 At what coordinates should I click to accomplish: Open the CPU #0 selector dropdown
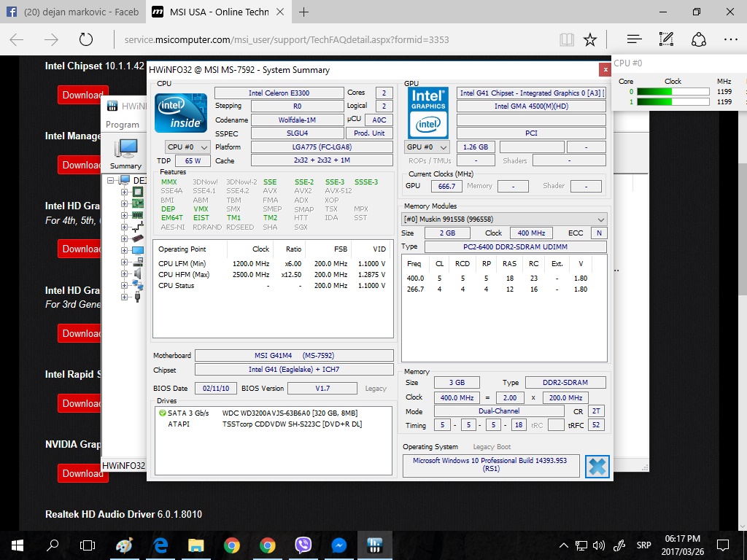(x=187, y=147)
